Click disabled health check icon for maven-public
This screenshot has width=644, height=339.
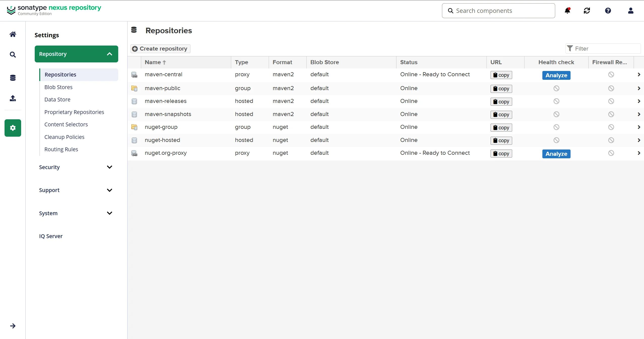click(556, 88)
